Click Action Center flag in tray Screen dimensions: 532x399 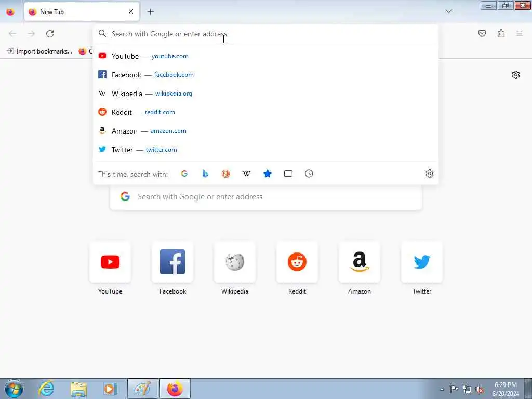[x=454, y=389]
